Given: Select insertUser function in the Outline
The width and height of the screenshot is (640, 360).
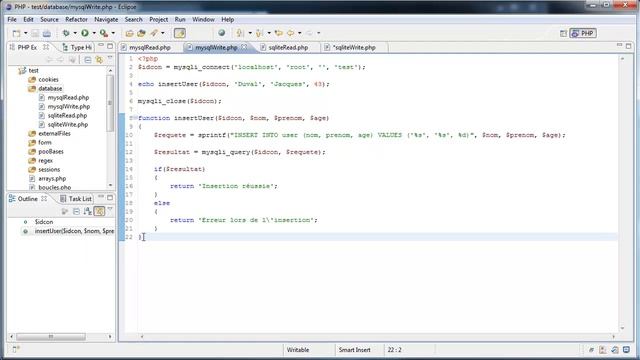Looking at the screenshot, I should click(x=74, y=231).
